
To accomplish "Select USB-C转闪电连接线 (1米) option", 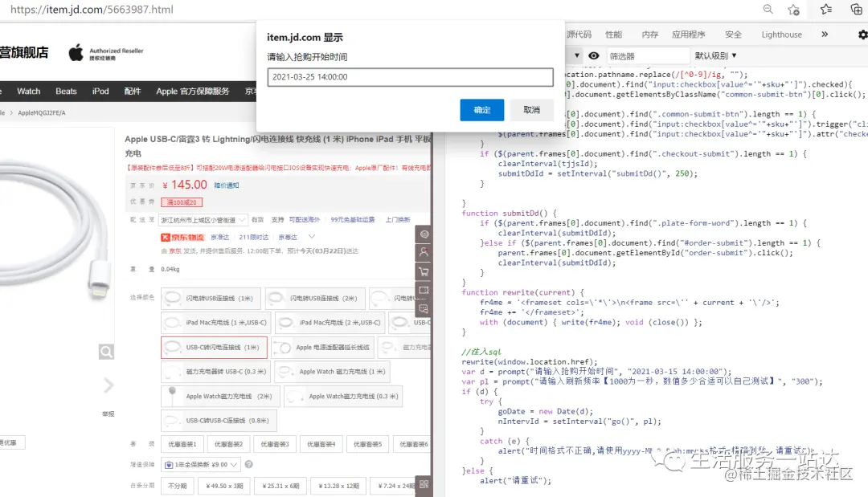I will pyautogui.click(x=214, y=347).
